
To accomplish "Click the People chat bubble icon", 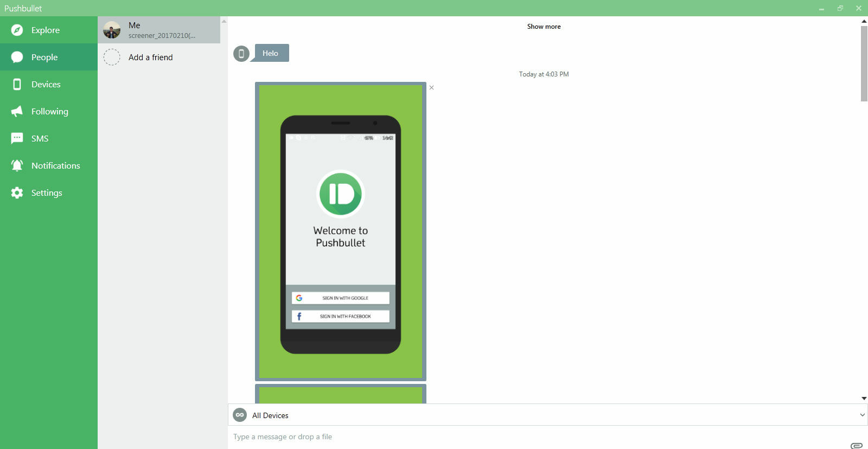I will point(17,57).
